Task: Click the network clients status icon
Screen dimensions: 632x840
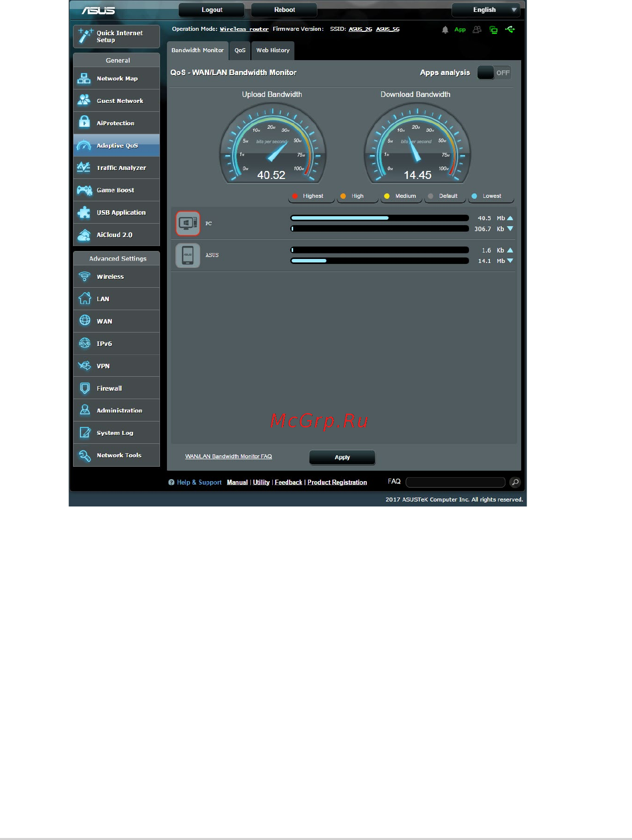Action: click(493, 30)
